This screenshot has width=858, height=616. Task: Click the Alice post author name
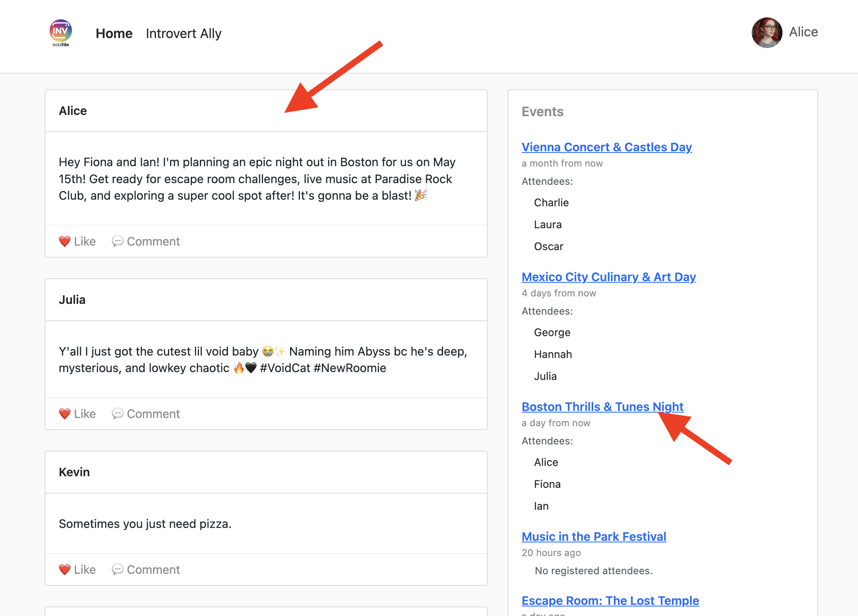click(x=73, y=111)
